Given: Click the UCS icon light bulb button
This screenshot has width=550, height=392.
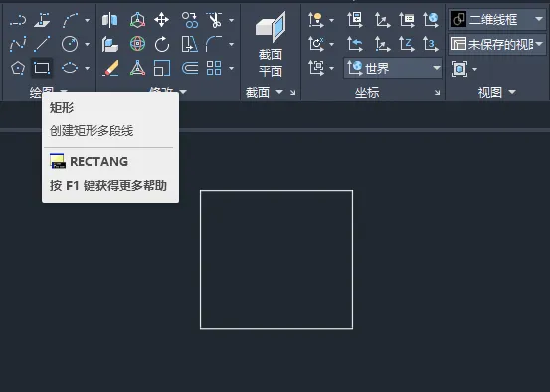Looking at the screenshot, I should (x=315, y=20).
